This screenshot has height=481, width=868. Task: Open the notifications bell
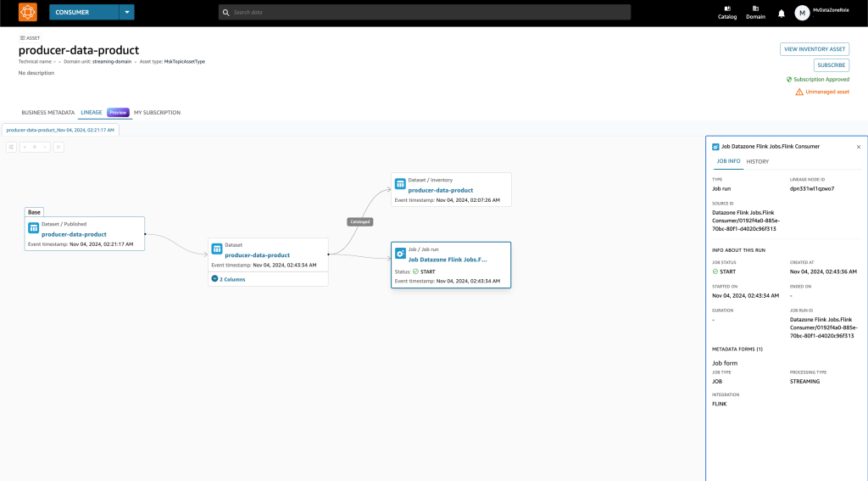(x=781, y=14)
